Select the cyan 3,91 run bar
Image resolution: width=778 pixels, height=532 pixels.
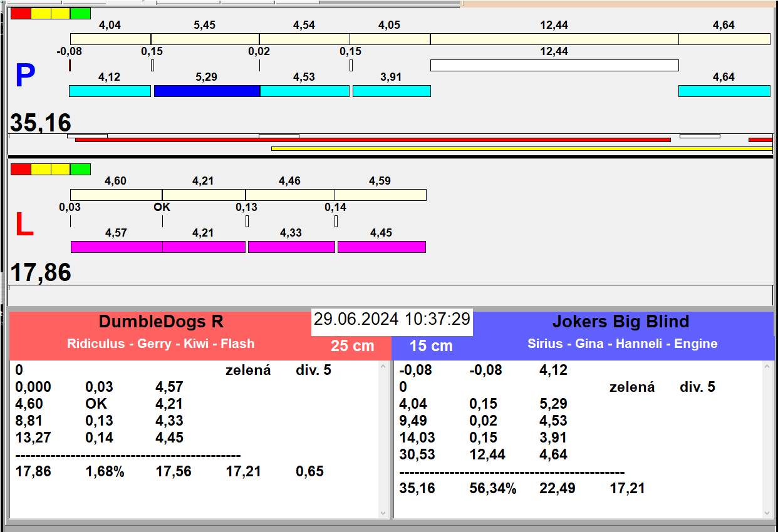coord(392,91)
